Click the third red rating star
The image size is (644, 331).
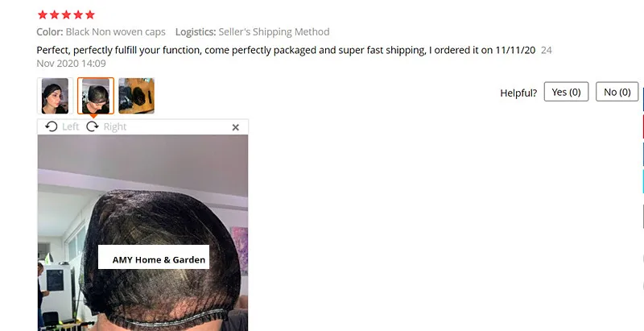pos(66,14)
